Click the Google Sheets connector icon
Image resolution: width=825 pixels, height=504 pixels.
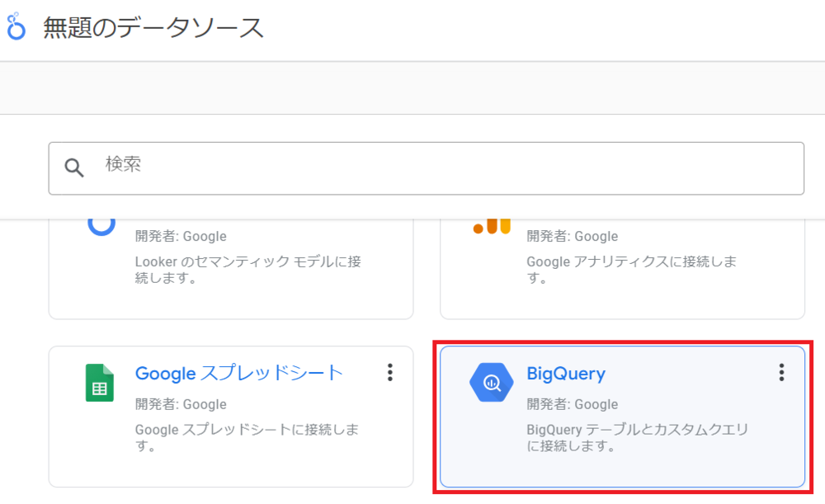pyautogui.click(x=99, y=383)
